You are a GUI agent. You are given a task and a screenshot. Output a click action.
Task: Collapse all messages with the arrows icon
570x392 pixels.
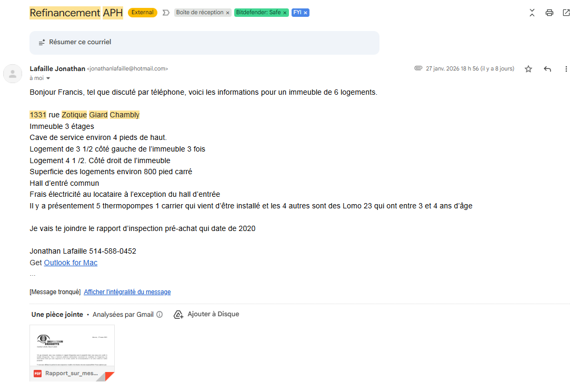532,13
